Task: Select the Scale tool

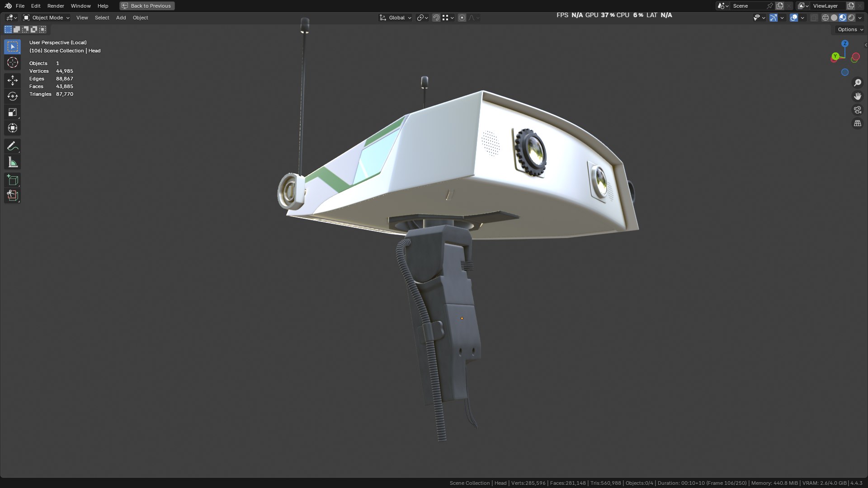Action: click(x=13, y=112)
